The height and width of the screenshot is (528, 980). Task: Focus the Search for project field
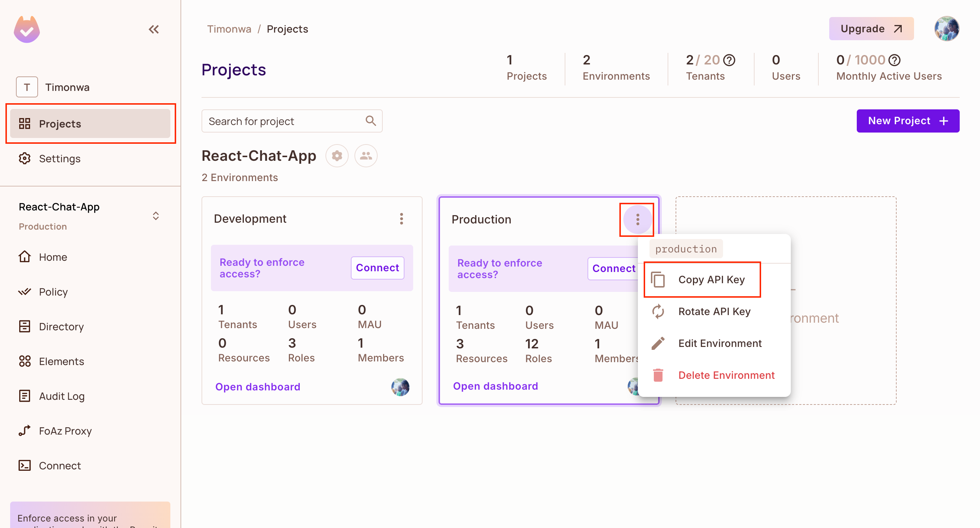(283, 121)
